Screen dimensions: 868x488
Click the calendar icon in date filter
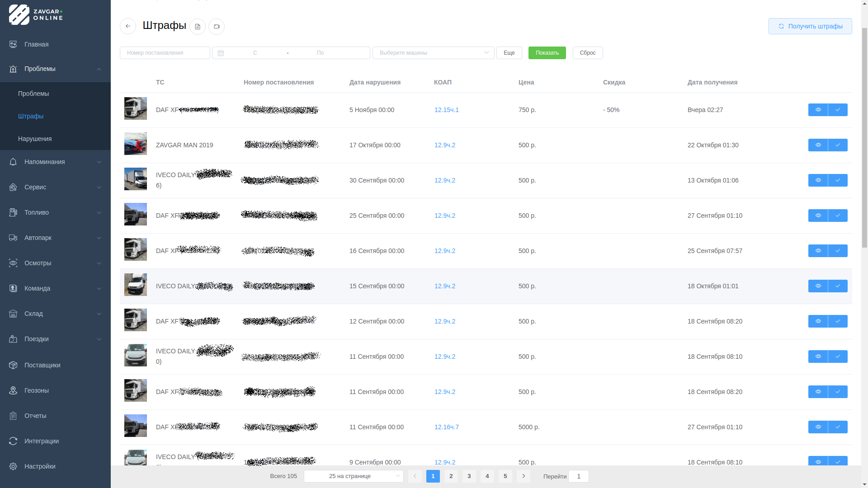pos(221,53)
